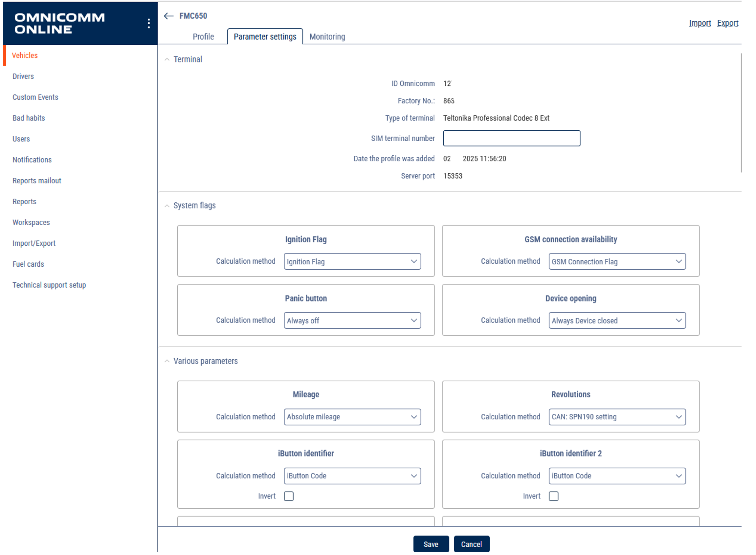Open Users in the sidebar
This screenshot has height=555, width=756.
tap(21, 139)
